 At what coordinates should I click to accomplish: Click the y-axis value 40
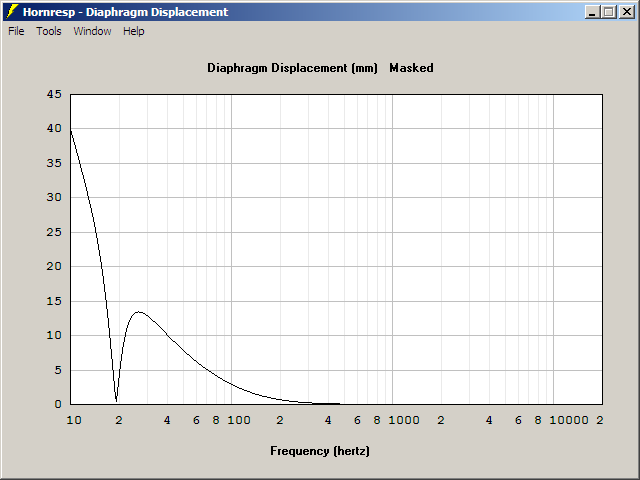pos(54,129)
